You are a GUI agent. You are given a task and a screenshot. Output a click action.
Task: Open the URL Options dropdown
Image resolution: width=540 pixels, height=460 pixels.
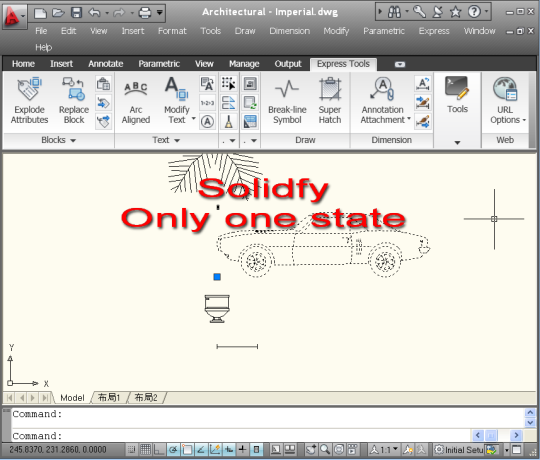click(524, 120)
